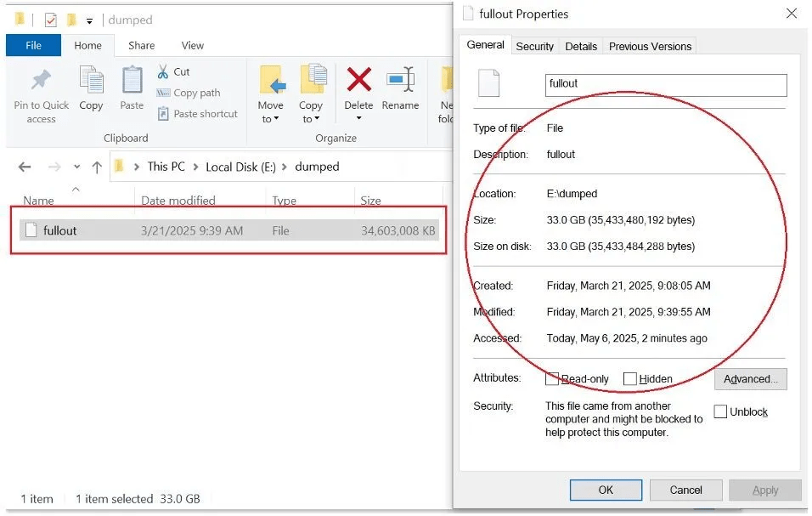812x516 pixels.
Task: Click the 1 item selected status text
Action: [x=114, y=498]
